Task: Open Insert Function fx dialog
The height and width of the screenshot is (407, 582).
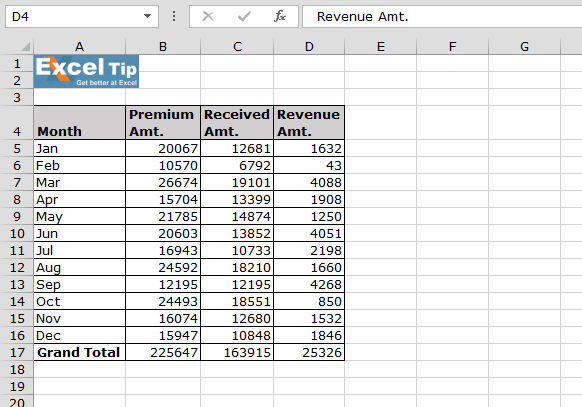Action: coord(280,16)
